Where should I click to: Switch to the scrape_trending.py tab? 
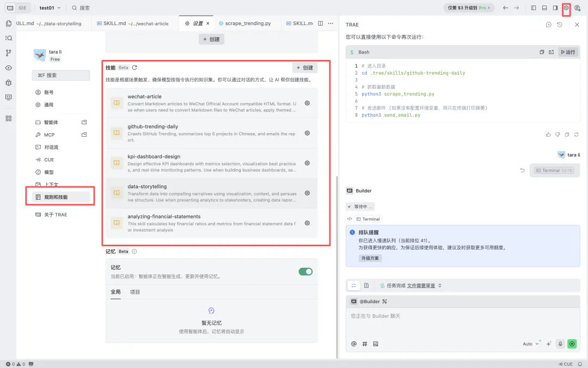coord(244,23)
